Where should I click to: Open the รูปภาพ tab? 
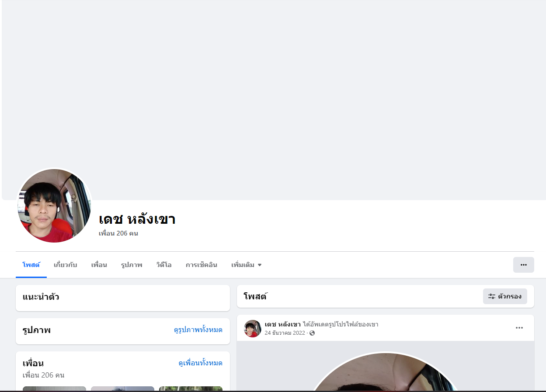point(132,265)
